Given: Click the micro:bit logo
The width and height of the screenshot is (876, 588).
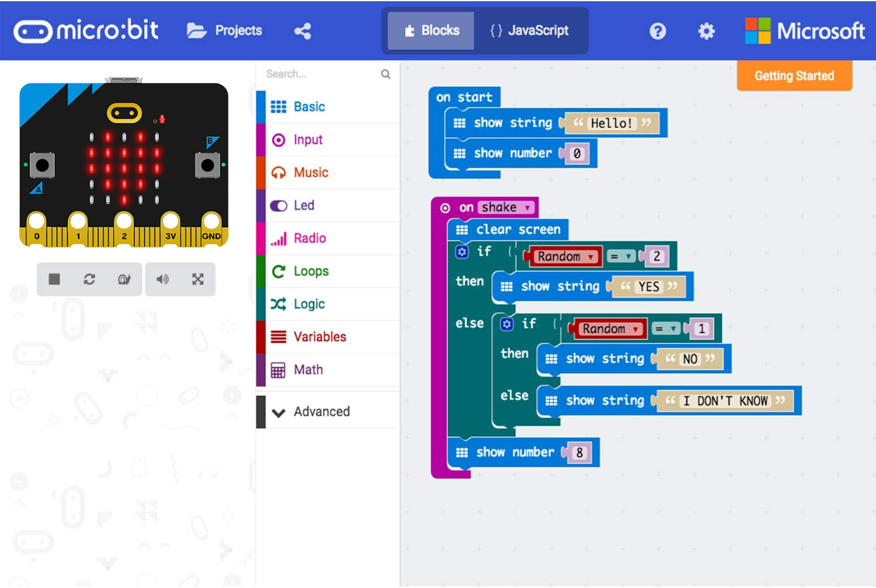Looking at the screenshot, I should pos(86,30).
